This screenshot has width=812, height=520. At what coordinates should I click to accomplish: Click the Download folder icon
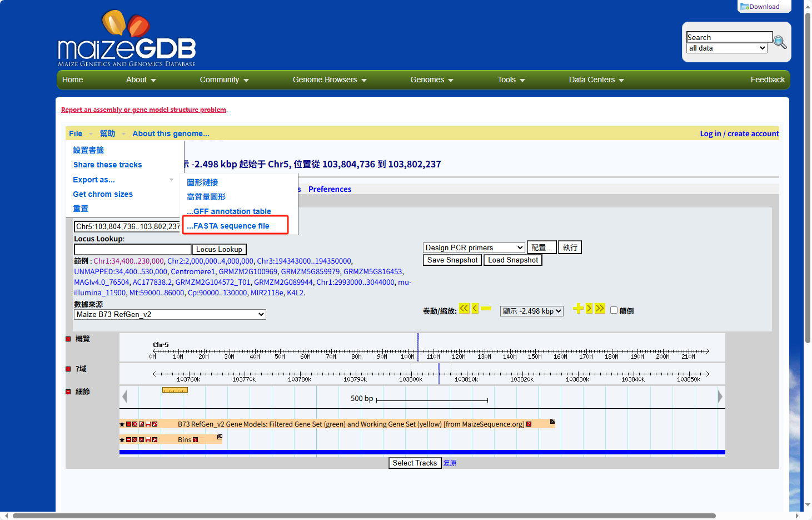tap(745, 7)
